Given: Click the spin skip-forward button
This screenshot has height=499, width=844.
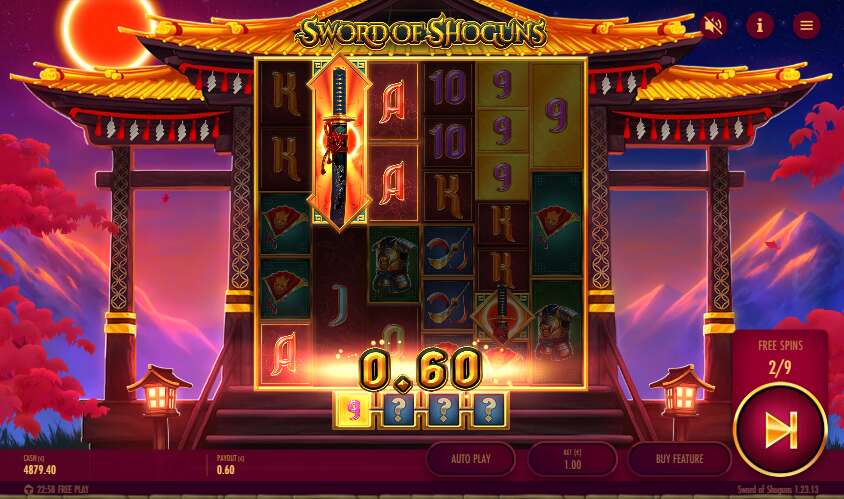Looking at the screenshot, I should click(x=780, y=430).
